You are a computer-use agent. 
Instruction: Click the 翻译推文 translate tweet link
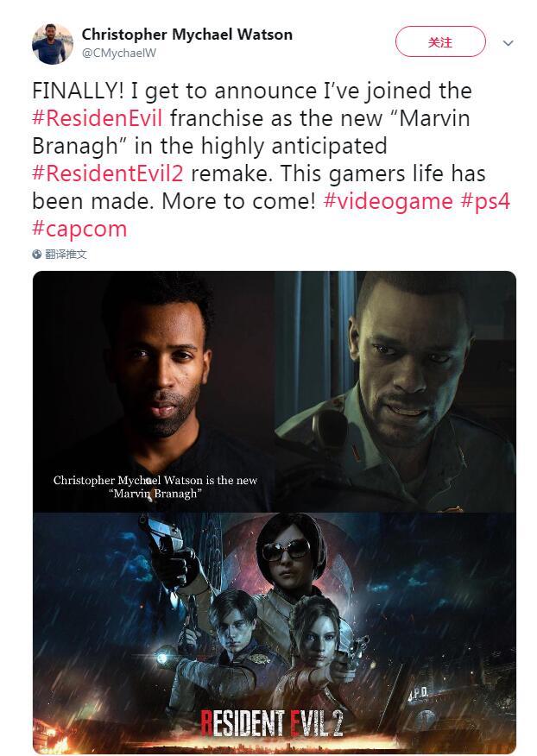[66, 254]
